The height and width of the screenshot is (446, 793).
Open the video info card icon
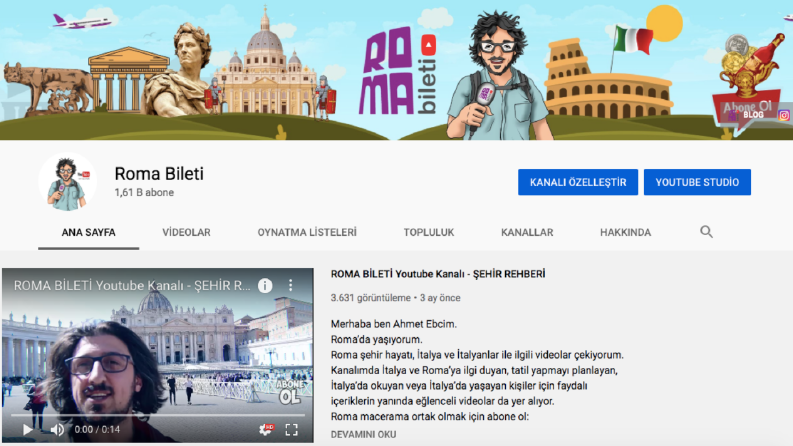(x=265, y=286)
